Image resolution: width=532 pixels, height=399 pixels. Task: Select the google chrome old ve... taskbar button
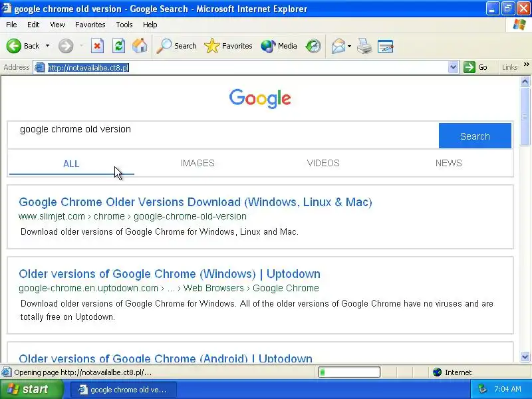pos(124,390)
